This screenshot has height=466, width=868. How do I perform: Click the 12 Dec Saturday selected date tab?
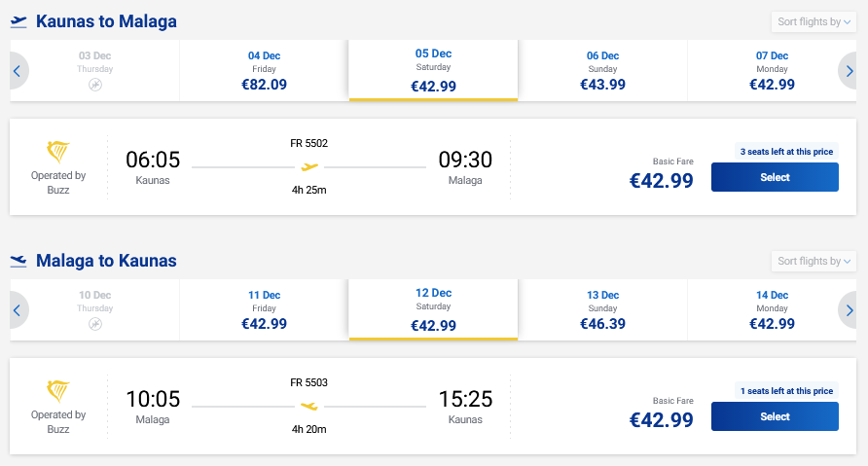coord(433,309)
